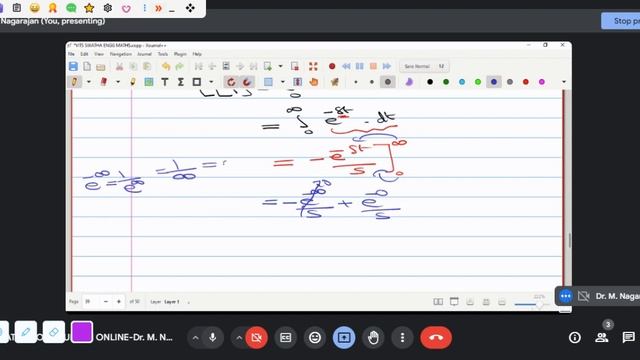The image size is (640, 360).
Task: Increase page number with plus stepper
Action: (119, 302)
